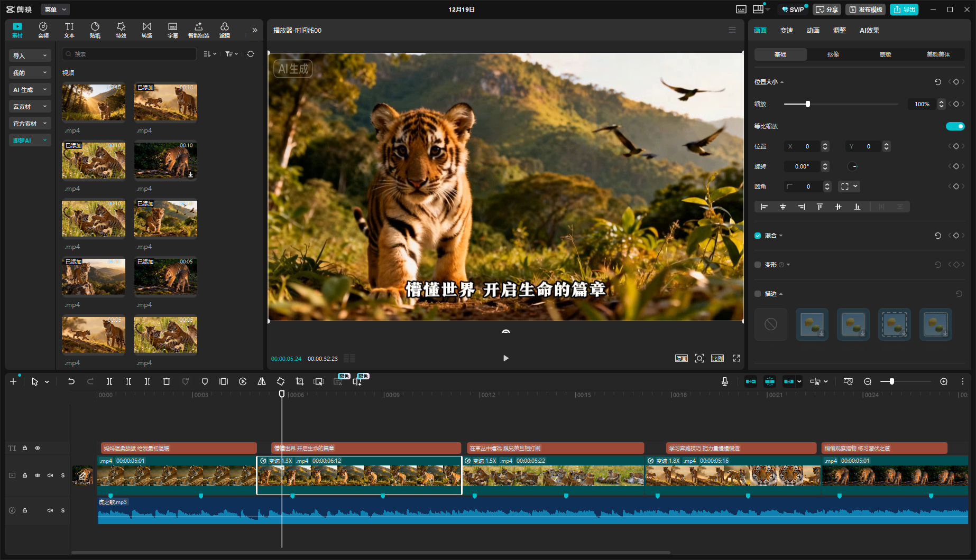Viewport: 976px width, 560px height.
Task: Click the Undo icon in timeline toolbar
Action: point(71,381)
